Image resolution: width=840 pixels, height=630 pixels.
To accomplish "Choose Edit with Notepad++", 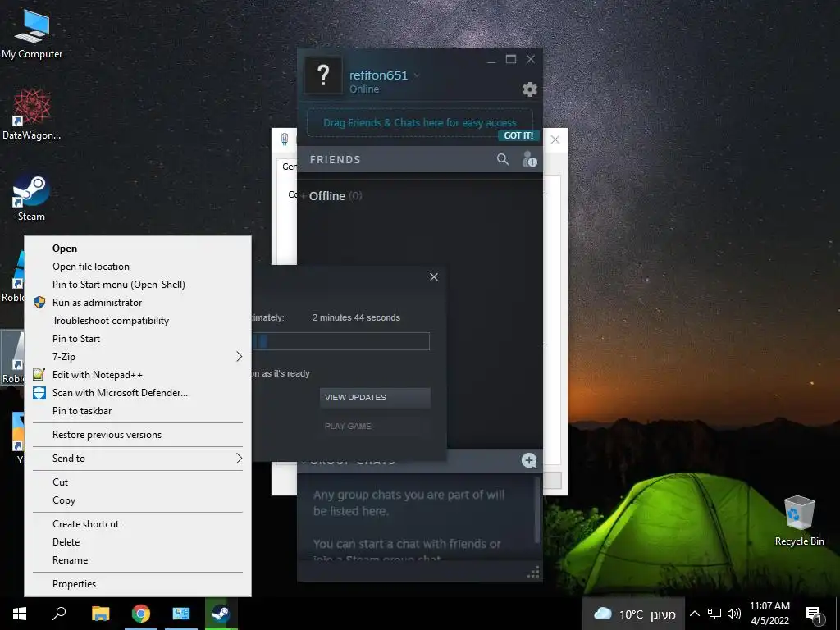I will [x=138, y=374].
